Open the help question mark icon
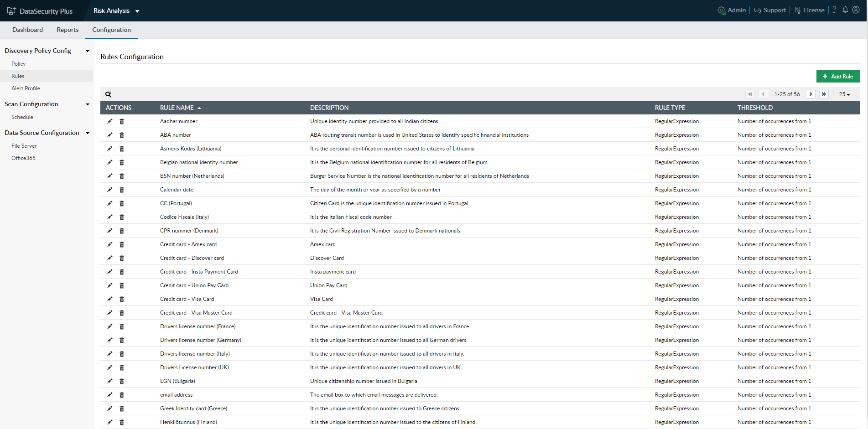 pos(834,10)
